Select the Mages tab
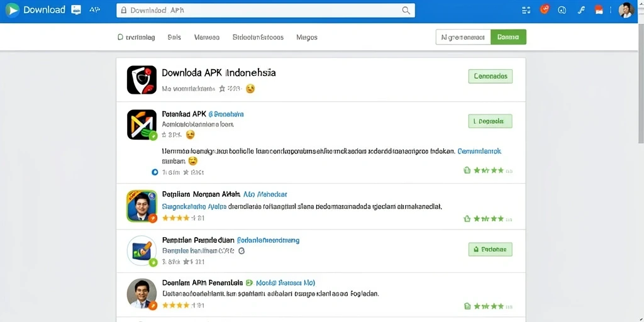The width and height of the screenshot is (644, 322). point(307,37)
